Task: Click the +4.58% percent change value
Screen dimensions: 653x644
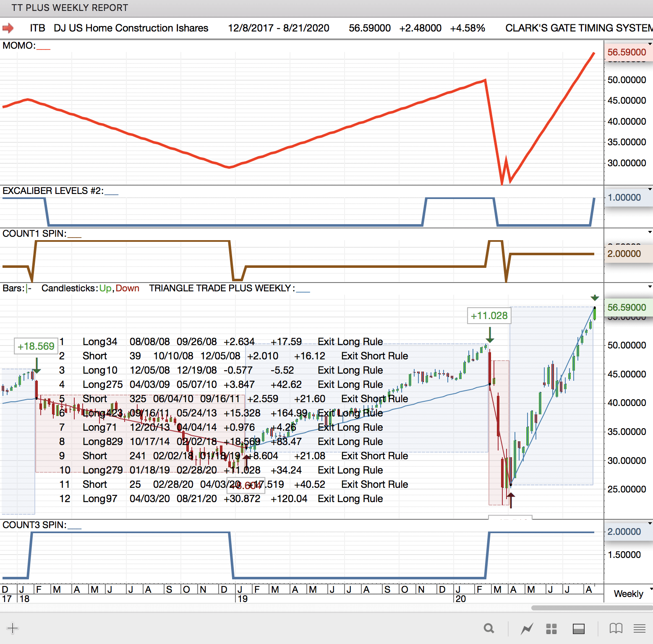Action: [468, 28]
